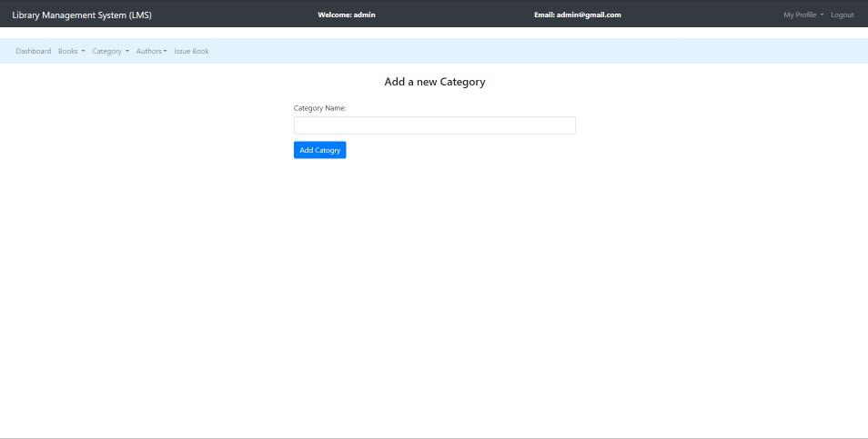The height and width of the screenshot is (439, 868).
Task: Click the Library Management System (LMS) brand link
Action: 82,15
